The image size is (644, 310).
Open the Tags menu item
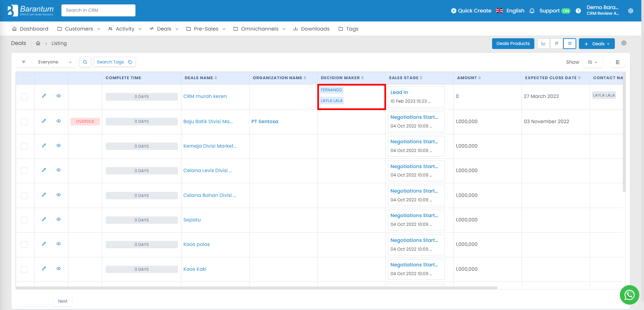point(348,29)
